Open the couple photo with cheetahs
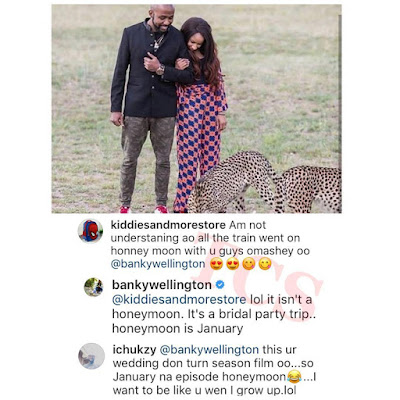Screen dimensions: 400x400 pos(196,109)
